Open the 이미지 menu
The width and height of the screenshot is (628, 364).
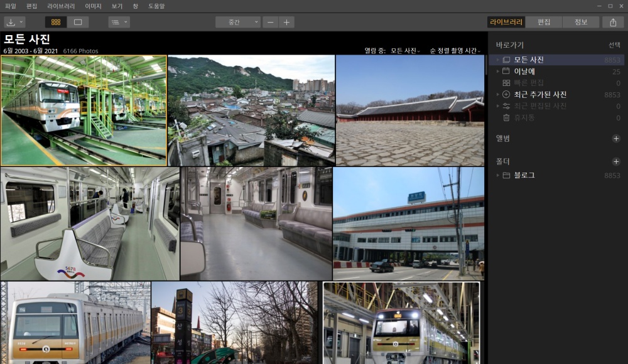coord(93,6)
